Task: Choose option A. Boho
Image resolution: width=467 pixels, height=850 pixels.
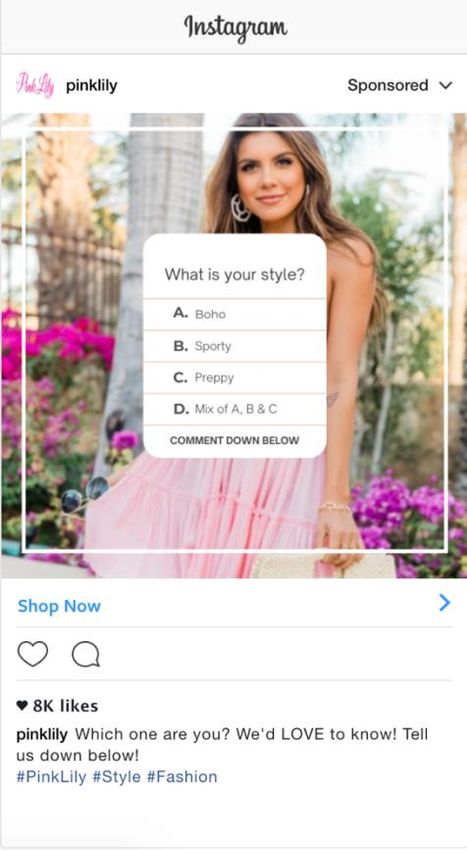Action: pyautogui.click(x=235, y=314)
